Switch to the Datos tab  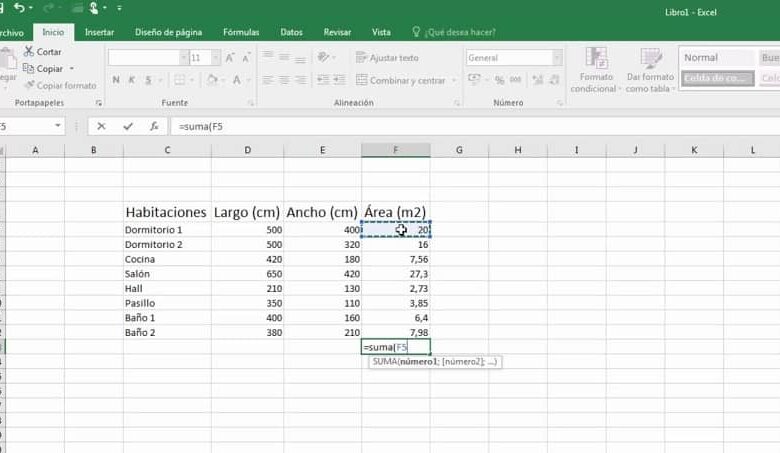292,32
